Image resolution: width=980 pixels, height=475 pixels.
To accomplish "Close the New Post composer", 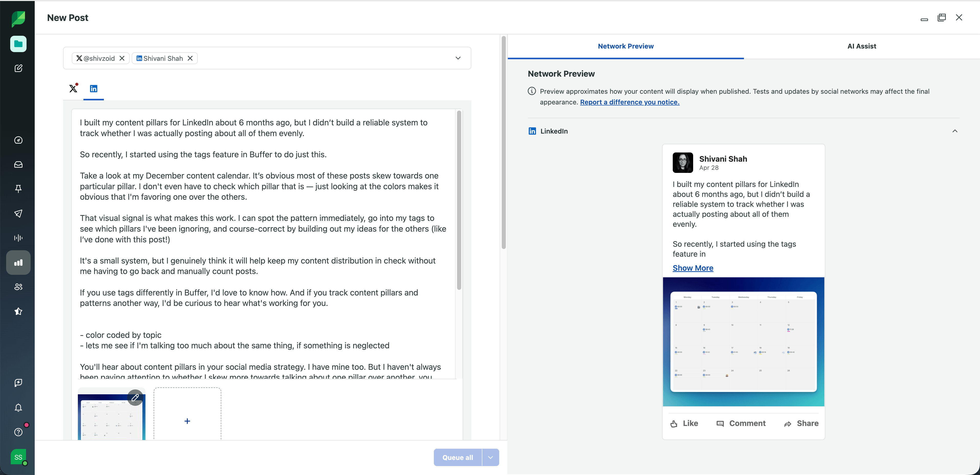I will [x=959, y=18].
